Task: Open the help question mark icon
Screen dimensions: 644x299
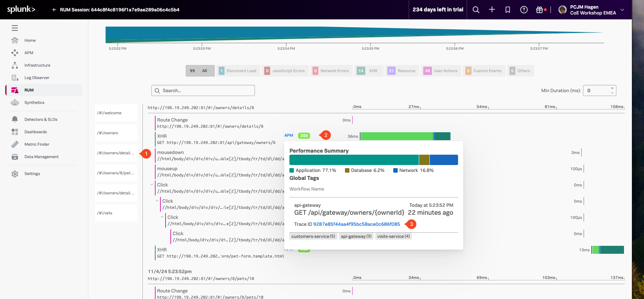Action: click(524, 10)
